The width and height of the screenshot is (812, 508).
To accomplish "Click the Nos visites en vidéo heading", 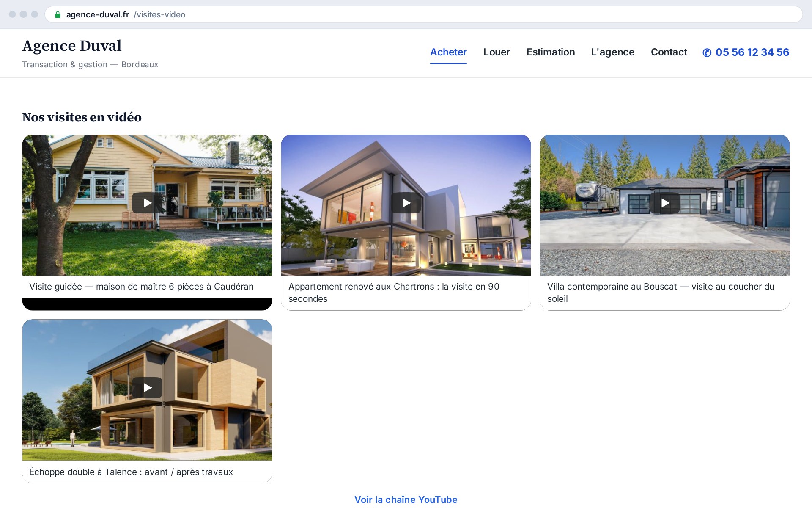I will click(82, 117).
